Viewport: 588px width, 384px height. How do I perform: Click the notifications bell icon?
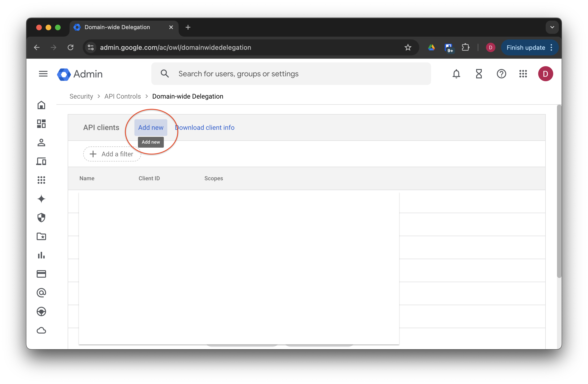[x=456, y=74]
